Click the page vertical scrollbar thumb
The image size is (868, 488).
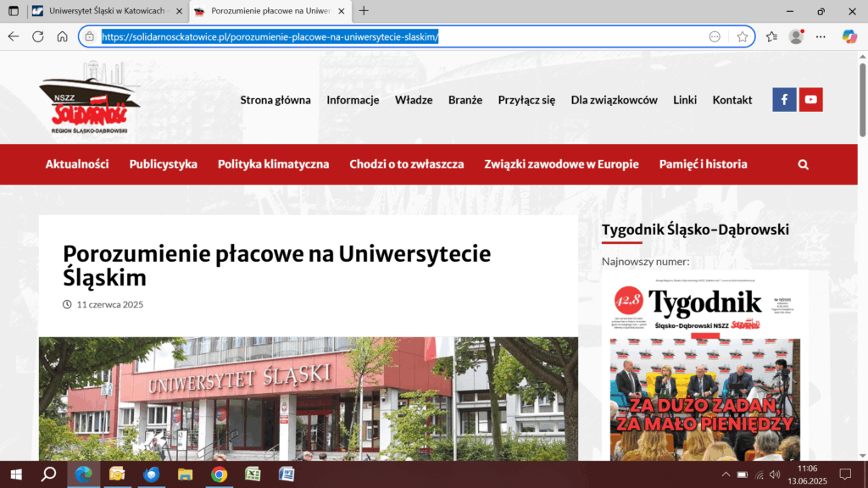(x=862, y=100)
